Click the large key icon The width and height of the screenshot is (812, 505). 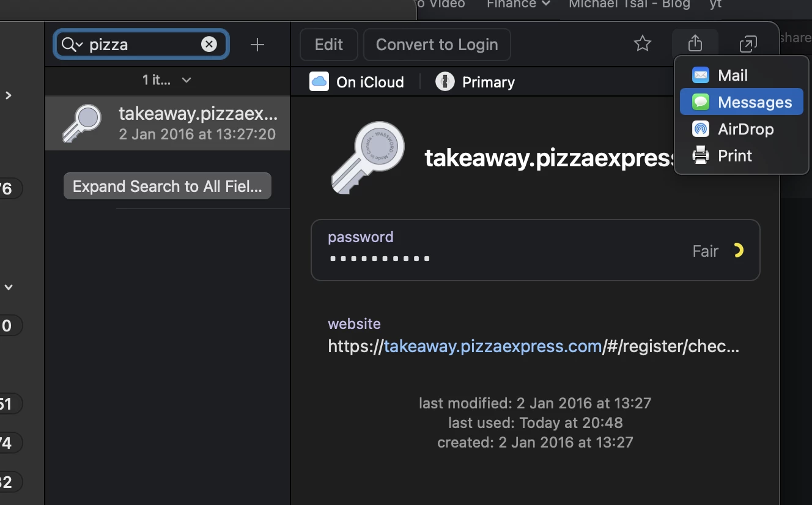click(368, 158)
